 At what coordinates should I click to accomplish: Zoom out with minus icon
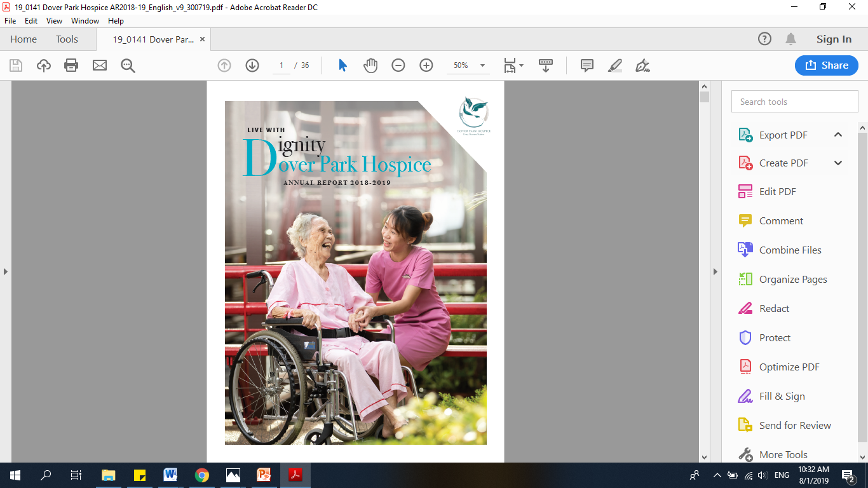(x=398, y=65)
